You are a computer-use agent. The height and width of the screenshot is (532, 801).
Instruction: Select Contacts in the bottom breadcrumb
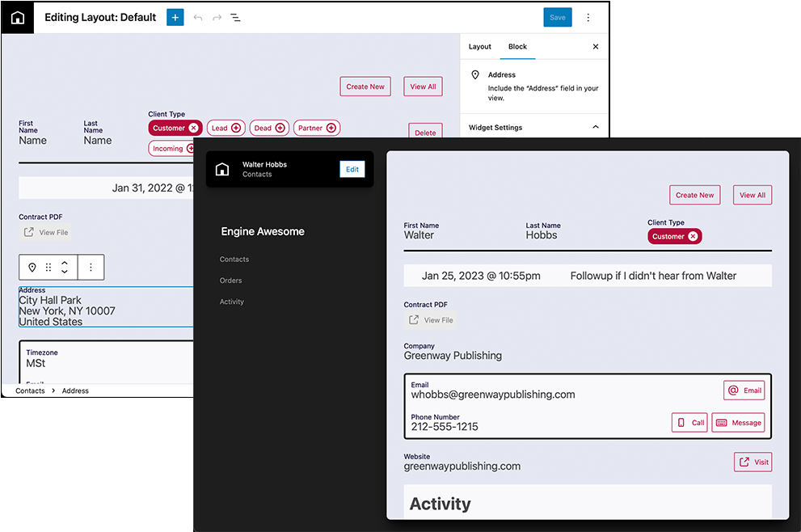point(31,391)
